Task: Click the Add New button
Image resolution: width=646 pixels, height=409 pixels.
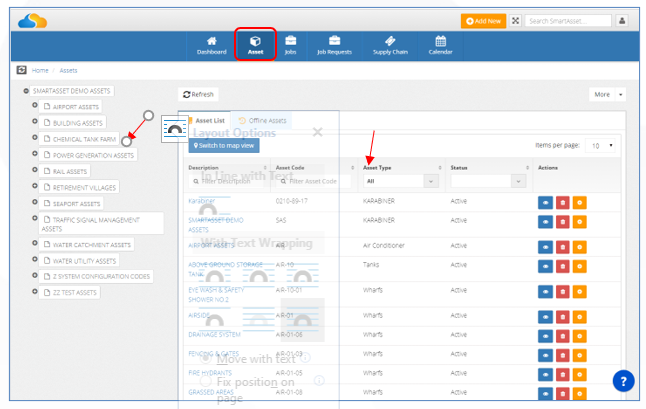Action: click(x=483, y=21)
